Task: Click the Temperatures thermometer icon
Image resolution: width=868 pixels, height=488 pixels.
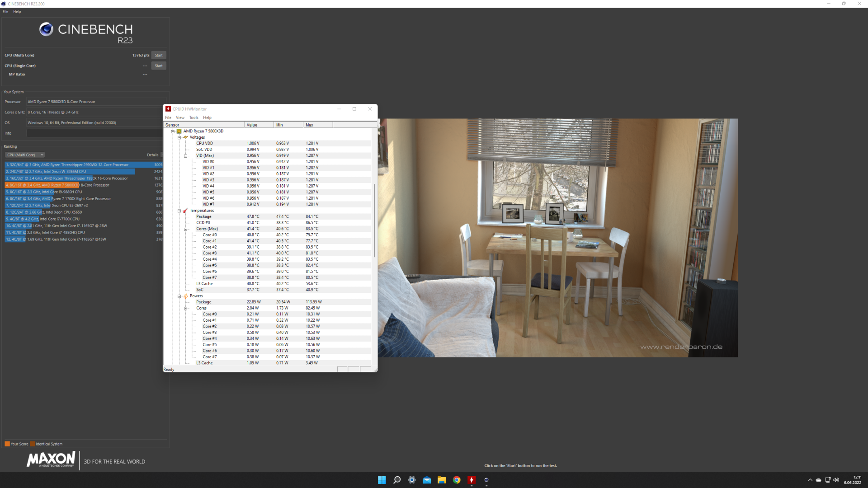Action: pyautogui.click(x=185, y=211)
